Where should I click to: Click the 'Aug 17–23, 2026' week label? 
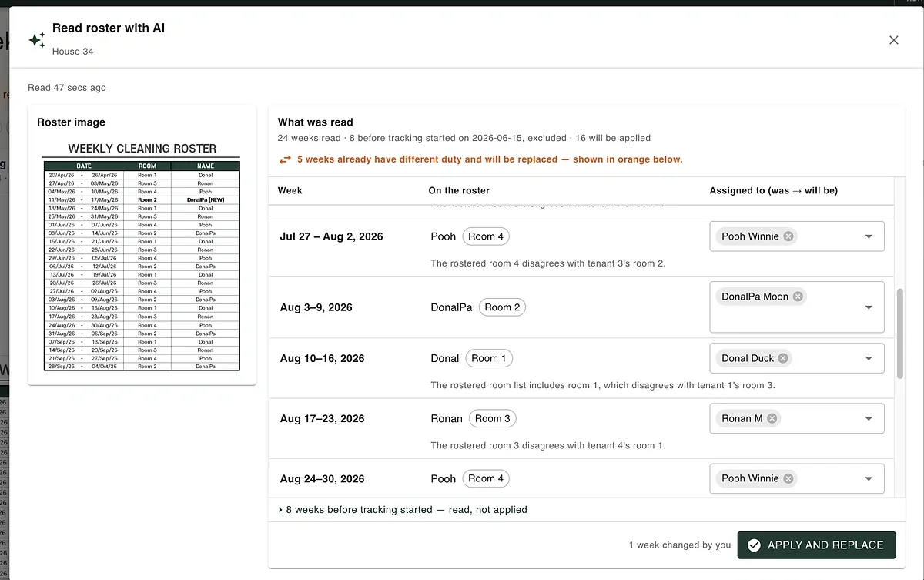(x=323, y=418)
